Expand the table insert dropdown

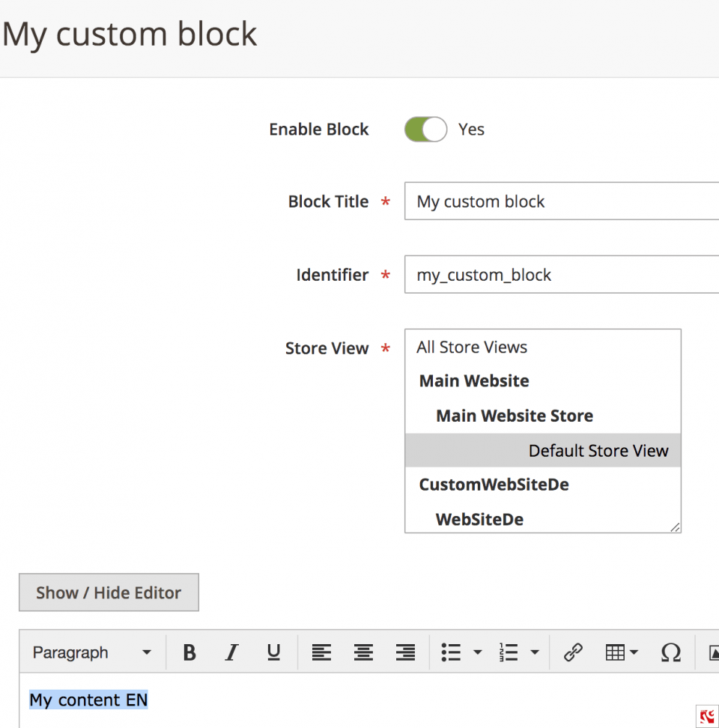click(634, 652)
